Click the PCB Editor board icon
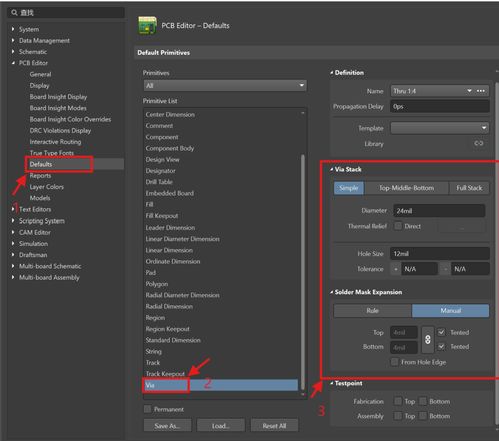This screenshot has width=499, height=441. click(147, 26)
